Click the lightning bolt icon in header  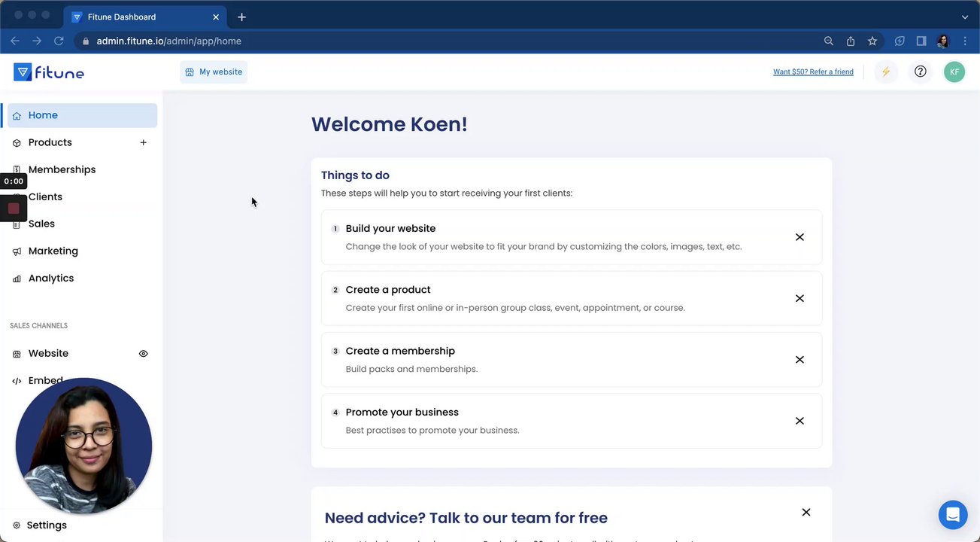[886, 72]
